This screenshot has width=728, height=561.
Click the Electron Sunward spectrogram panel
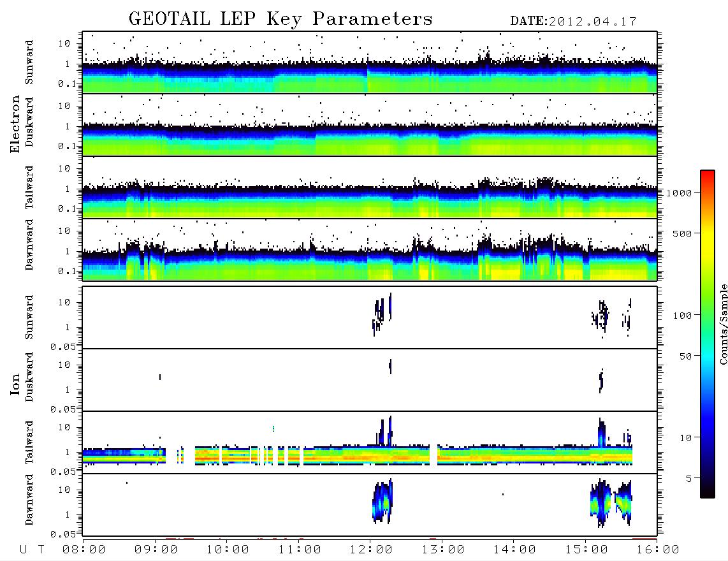click(x=370, y=62)
